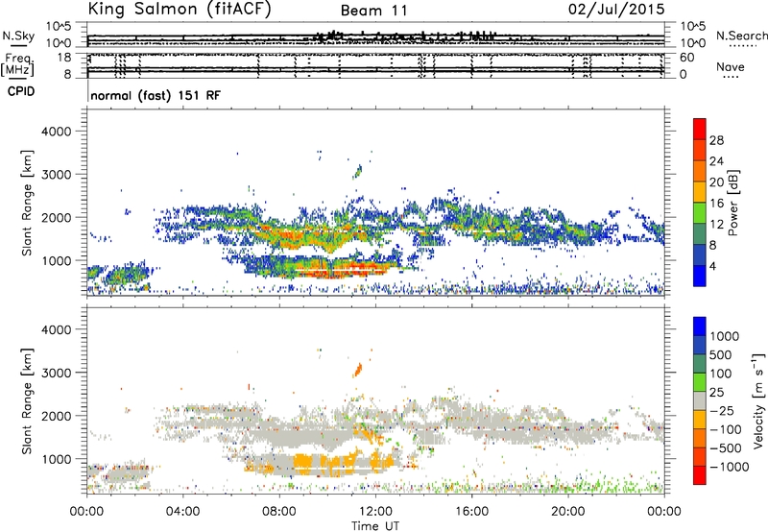Image resolution: width=768 pixels, height=532 pixels.
Task: Select the '-500' velocity colorbar label
Action: coord(726,447)
